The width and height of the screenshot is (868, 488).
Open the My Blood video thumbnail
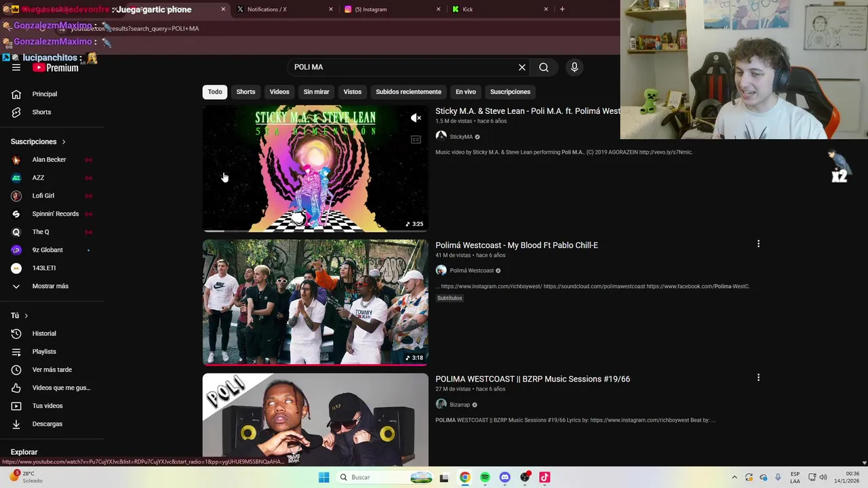(315, 302)
